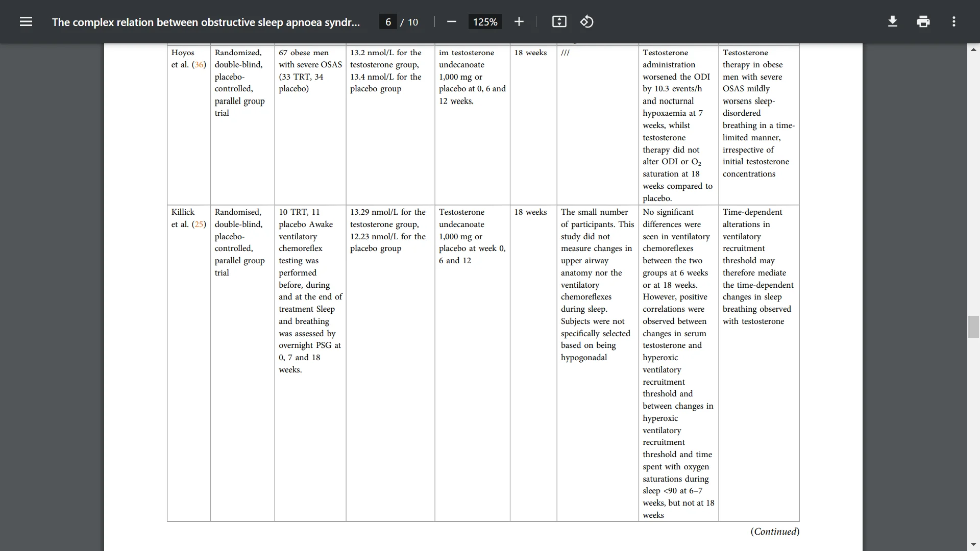Open the more actions menu
The width and height of the screenshot is (980, 551).
pos(954,21)
